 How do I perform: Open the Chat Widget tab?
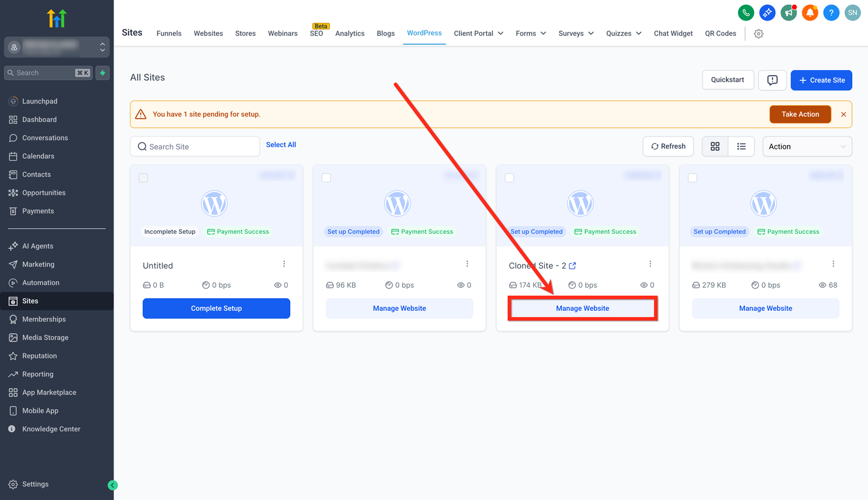673,33
